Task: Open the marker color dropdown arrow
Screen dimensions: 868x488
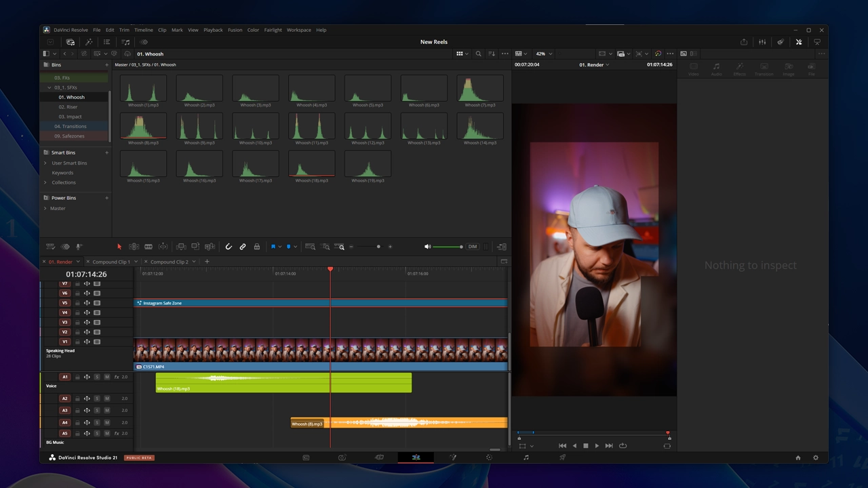Action: pyautogui.click(x=295, y=247)
